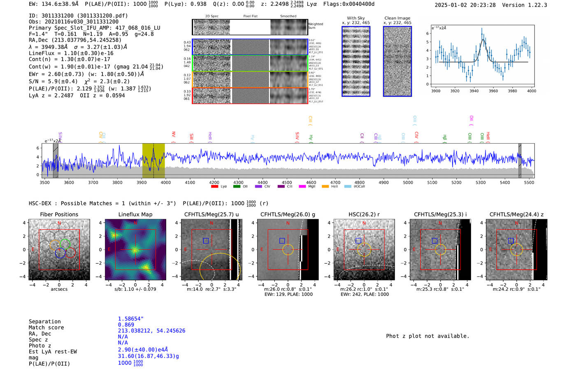Click the Flags:0x0040040d text
This screenshot has height=392, width=576.
349,4
